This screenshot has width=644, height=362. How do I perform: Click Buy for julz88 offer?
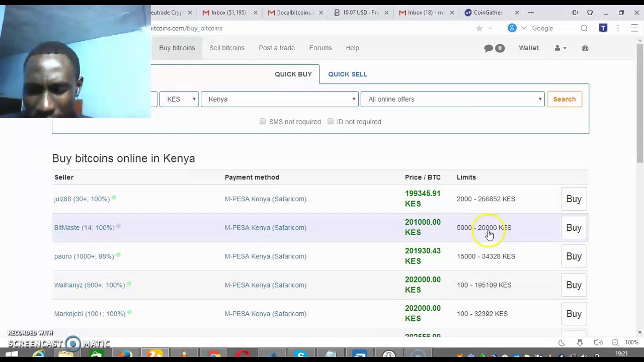[574, 199]
